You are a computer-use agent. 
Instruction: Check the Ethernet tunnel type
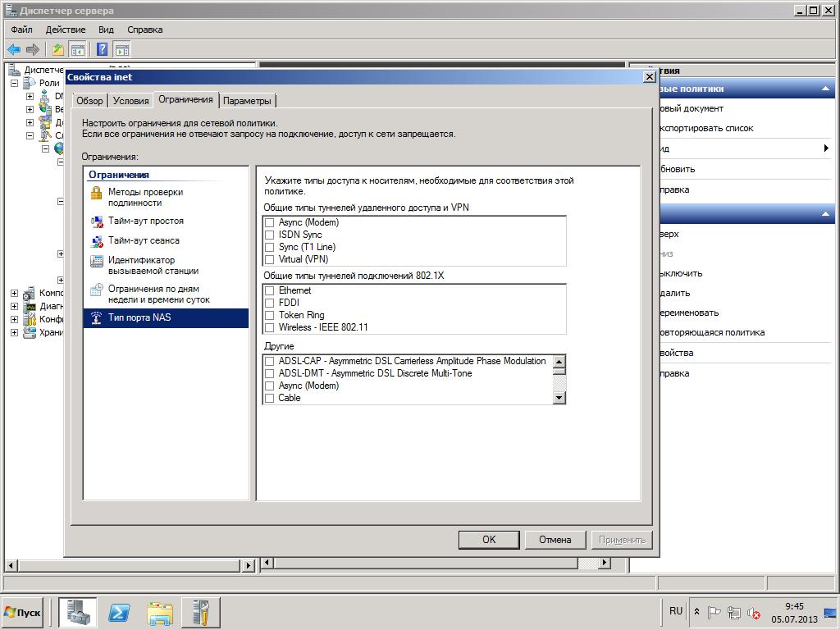pos(269,290)
